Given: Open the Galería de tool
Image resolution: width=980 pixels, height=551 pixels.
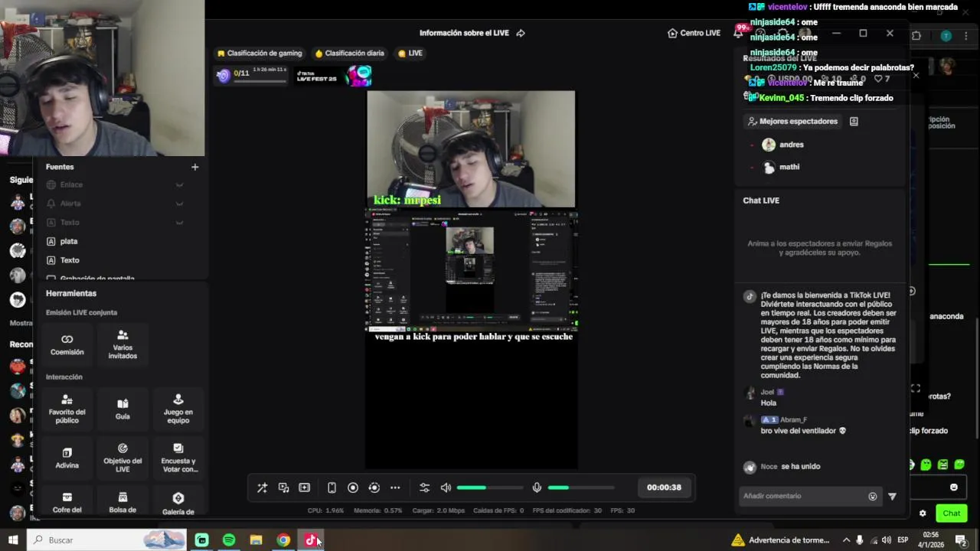Looking at the screenshot, I should click(178, 502).
